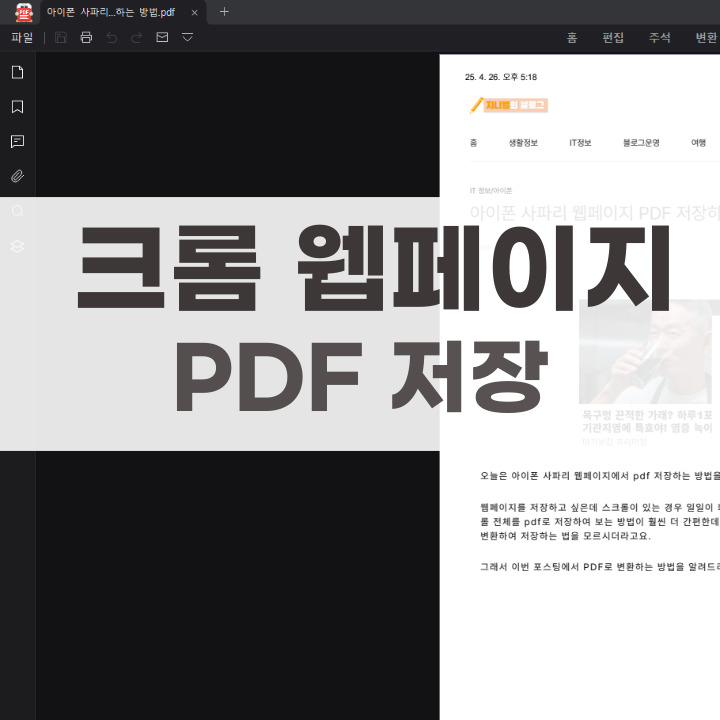Viewport: 720px width, 720px height.
Task: Click the undo arrow icon
Action: pos(111,37)
